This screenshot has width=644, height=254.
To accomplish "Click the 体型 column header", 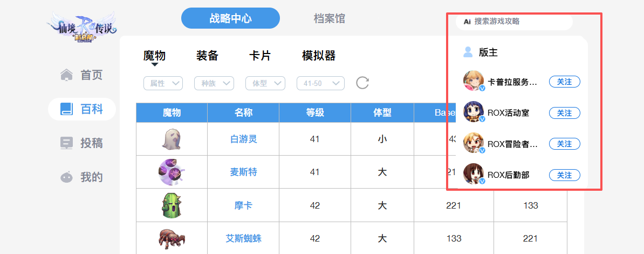I will 382,113.
